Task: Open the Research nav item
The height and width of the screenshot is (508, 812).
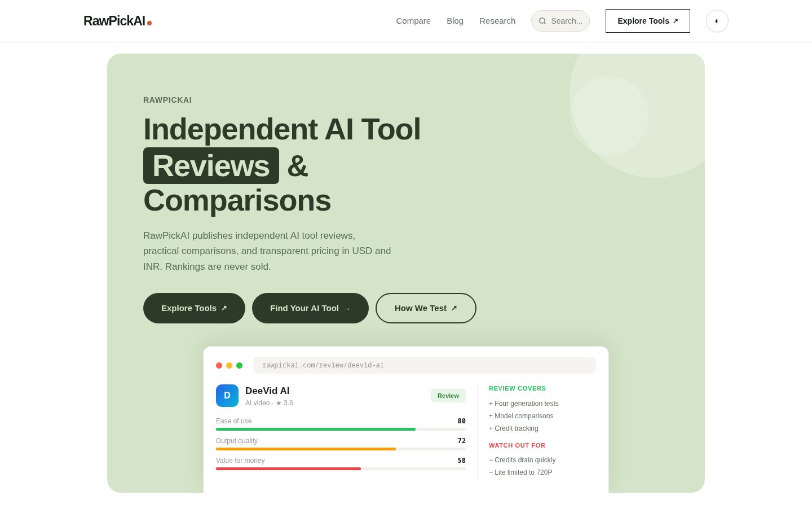Action: click(x=497, y=21)
